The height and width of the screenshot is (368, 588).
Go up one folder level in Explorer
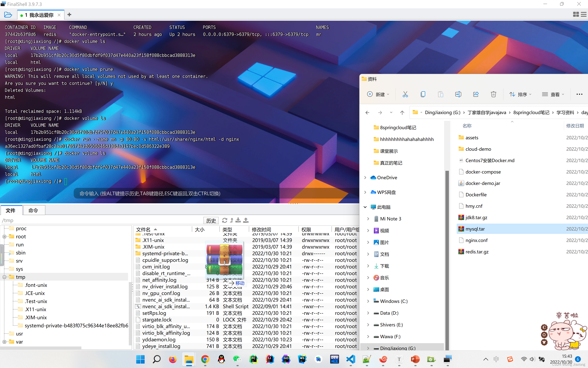pyautogui.click(x=402, y=112)
